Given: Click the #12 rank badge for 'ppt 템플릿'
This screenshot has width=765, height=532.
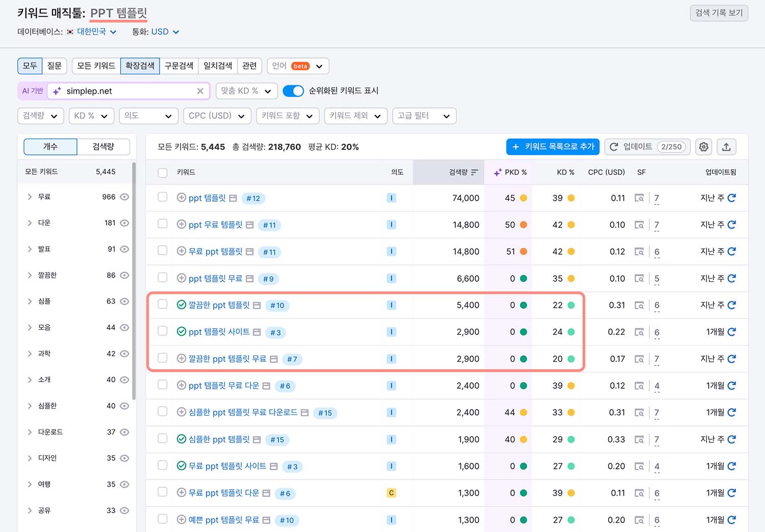Looking at the screenshot, I should [x=253, y=198].
